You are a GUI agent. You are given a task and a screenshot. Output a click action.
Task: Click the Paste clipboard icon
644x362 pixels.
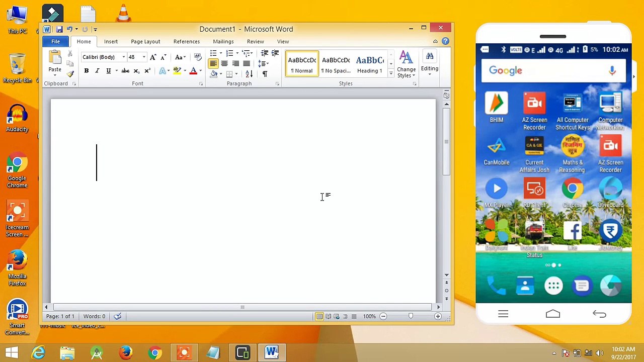55,58
